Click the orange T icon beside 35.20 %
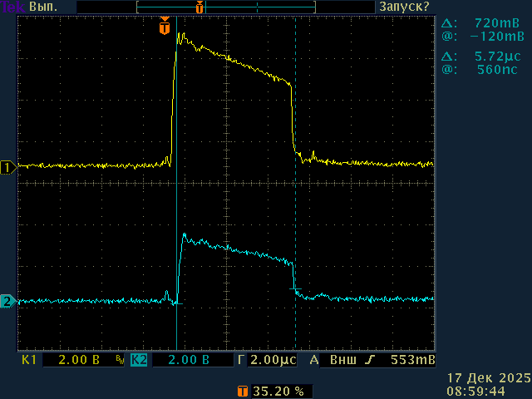 (242, 391)
